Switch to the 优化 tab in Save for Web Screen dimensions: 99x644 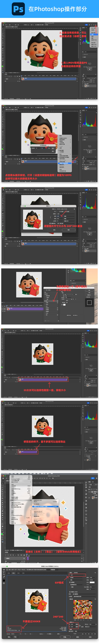(13, 573)
